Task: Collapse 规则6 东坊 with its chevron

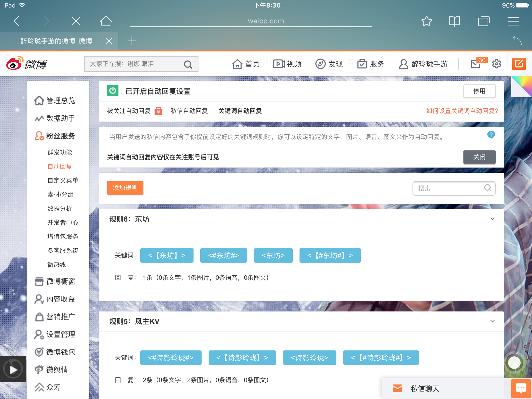Action: [x=493, y=219]
